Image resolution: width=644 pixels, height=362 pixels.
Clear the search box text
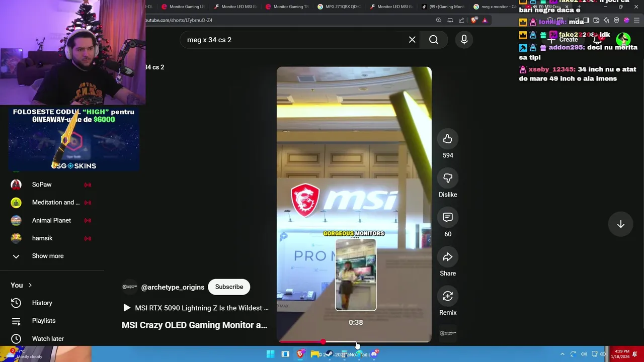pyautogui.click(x=412, y=40)
